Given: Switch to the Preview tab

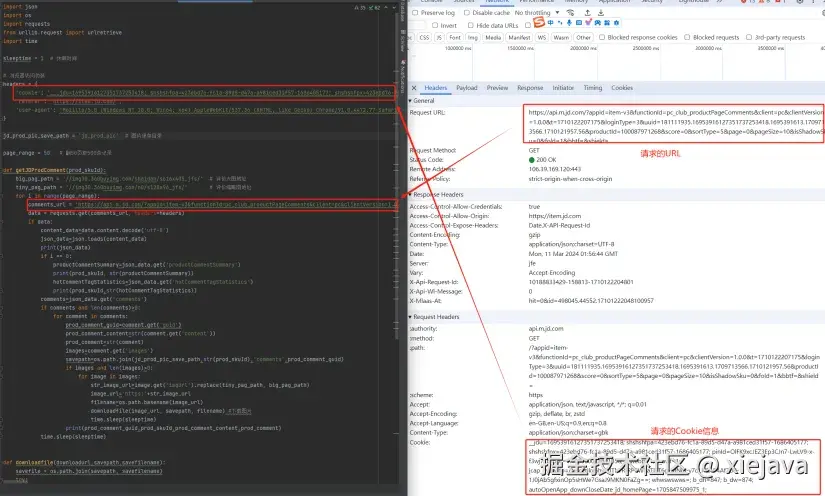Looking at the screenshot, I should tap(497, 88).
